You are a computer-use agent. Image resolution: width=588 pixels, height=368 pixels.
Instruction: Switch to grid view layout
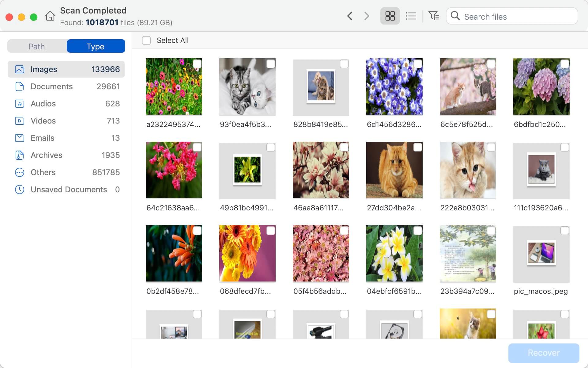click(390, 16)
